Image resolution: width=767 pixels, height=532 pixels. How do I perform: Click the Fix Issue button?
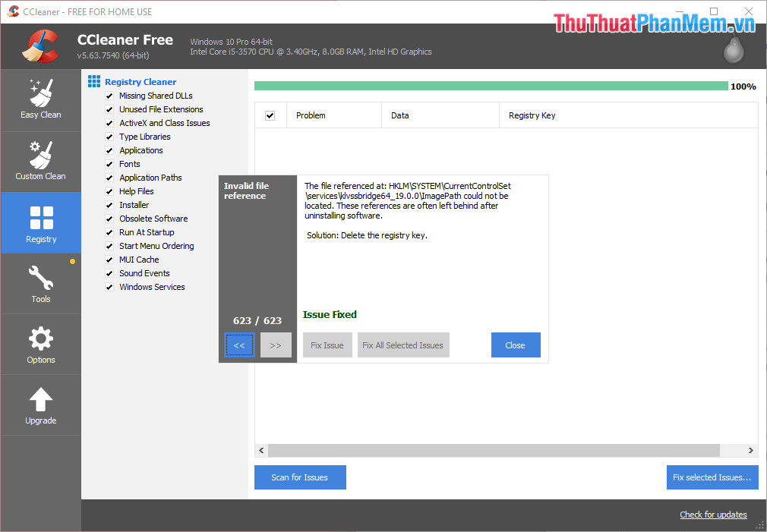pos(327,345)
